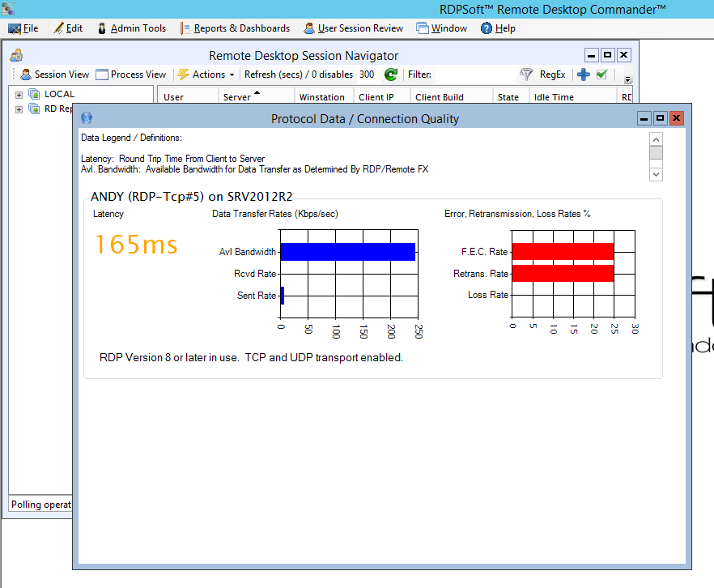Expand the RD Rep tree node
The width and height of the screenshot is (714, 588).
tap(19, 109)
